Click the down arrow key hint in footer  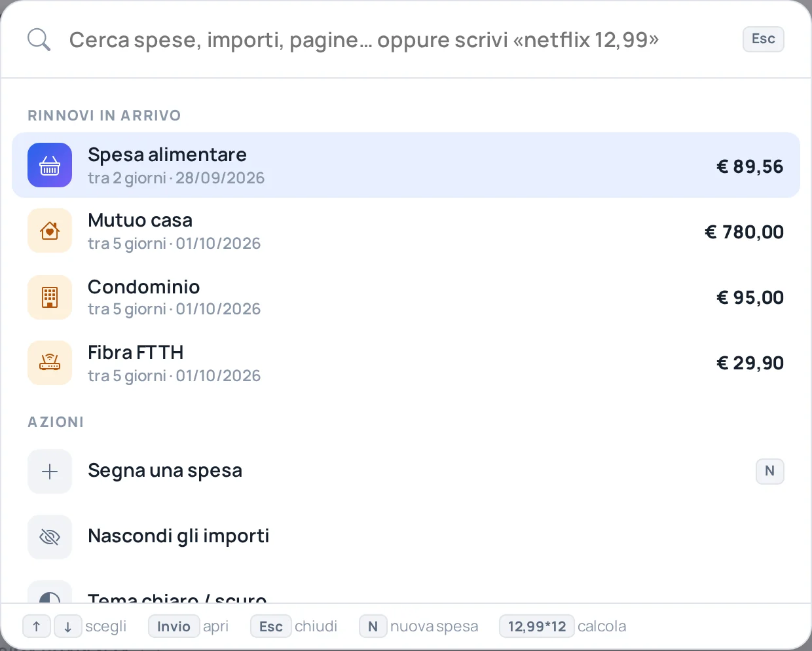click(67, 627)
